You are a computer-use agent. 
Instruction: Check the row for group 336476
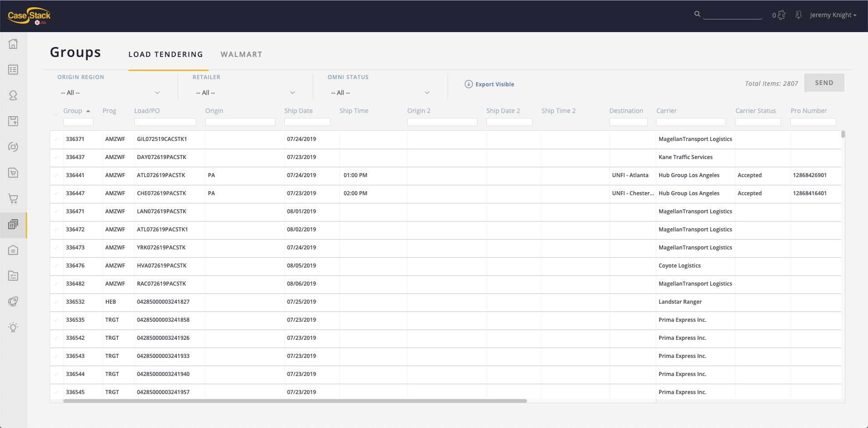point(56,266)
